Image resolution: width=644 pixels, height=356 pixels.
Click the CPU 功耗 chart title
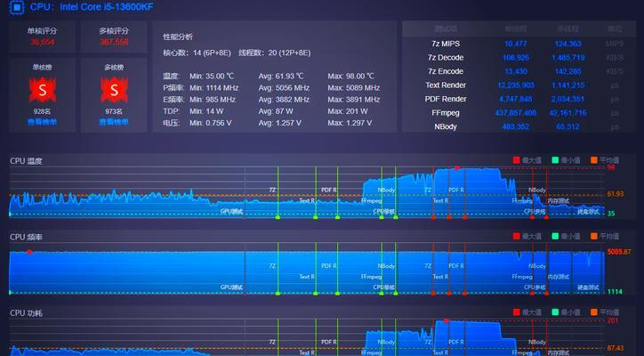(26, 313)
